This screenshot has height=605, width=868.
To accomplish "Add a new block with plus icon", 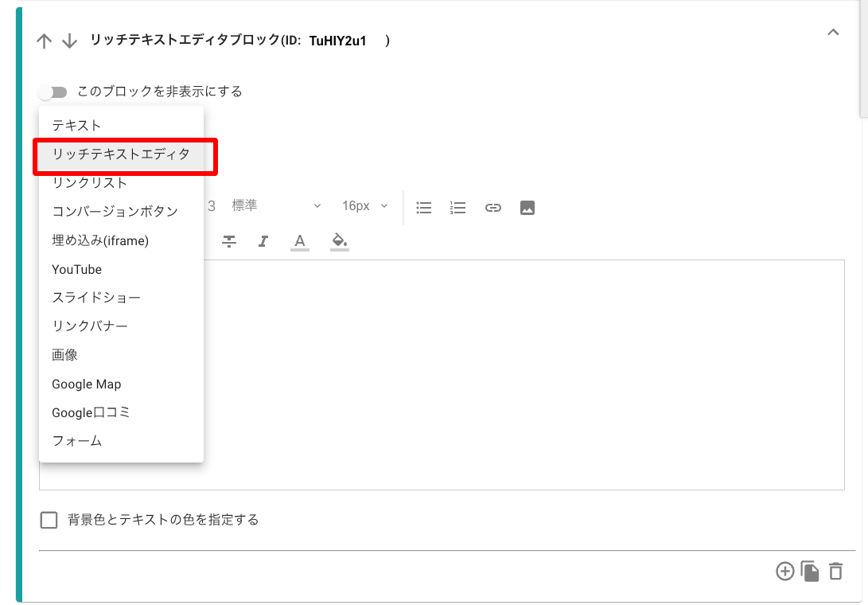I will pos(784,571).
